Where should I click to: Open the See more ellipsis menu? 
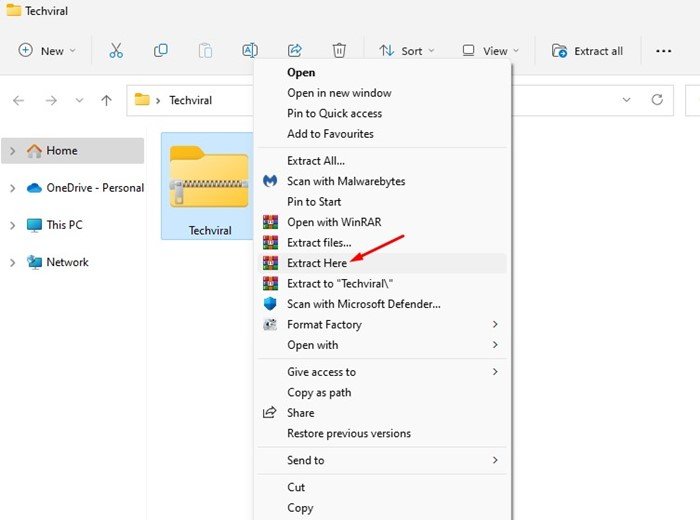click(663, 51)
